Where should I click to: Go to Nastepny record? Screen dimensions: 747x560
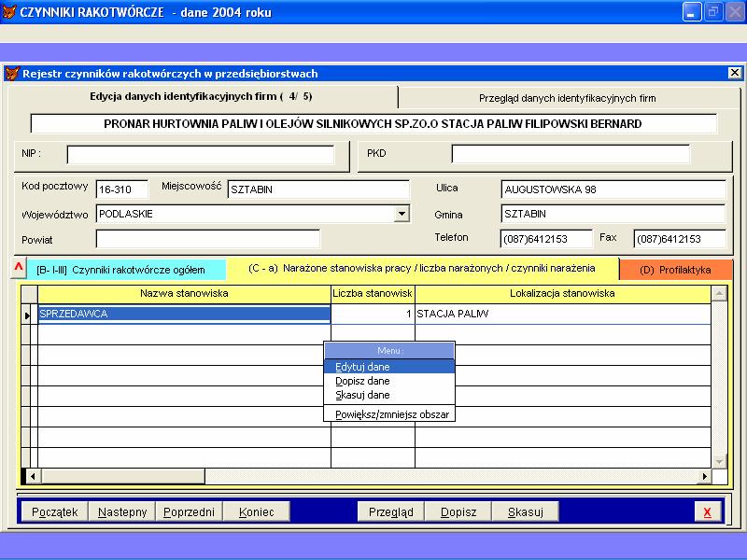pos(122,512)
